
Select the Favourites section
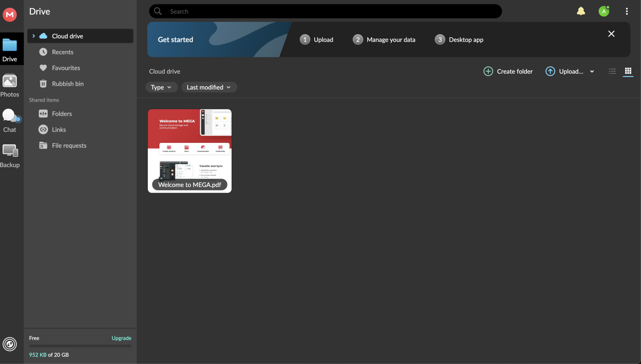click(66, 68)
